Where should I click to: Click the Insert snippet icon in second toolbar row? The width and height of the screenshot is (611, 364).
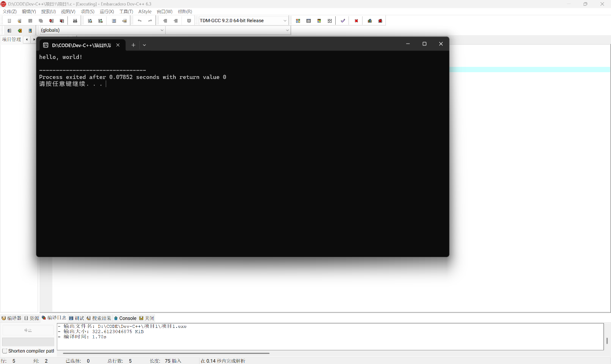click(9, 30)
